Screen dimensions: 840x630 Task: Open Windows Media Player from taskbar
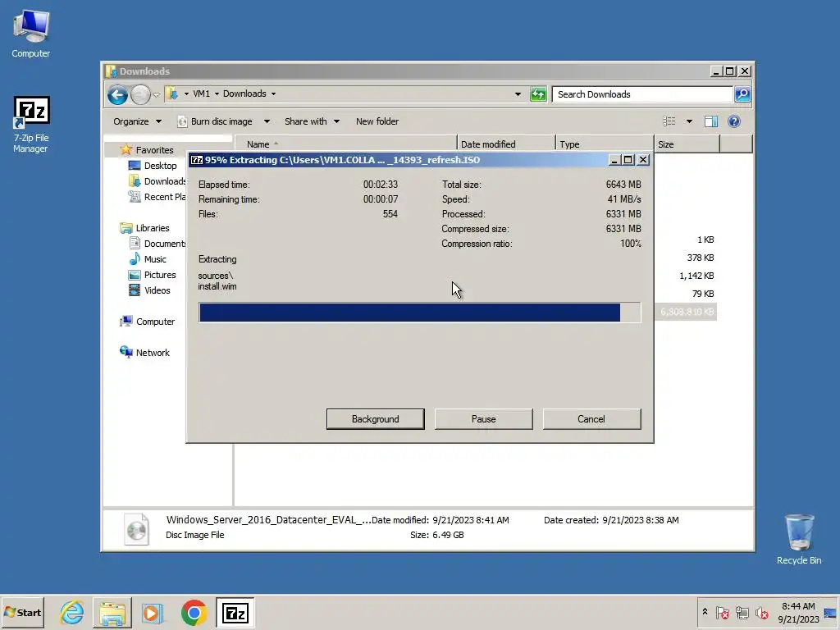coord(152,612)
